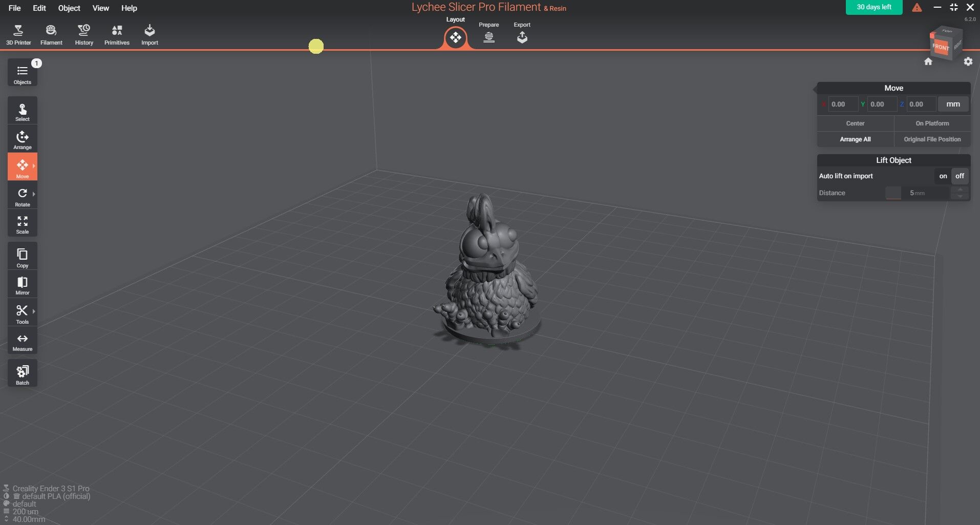Switch movement units via mm button

953,104
